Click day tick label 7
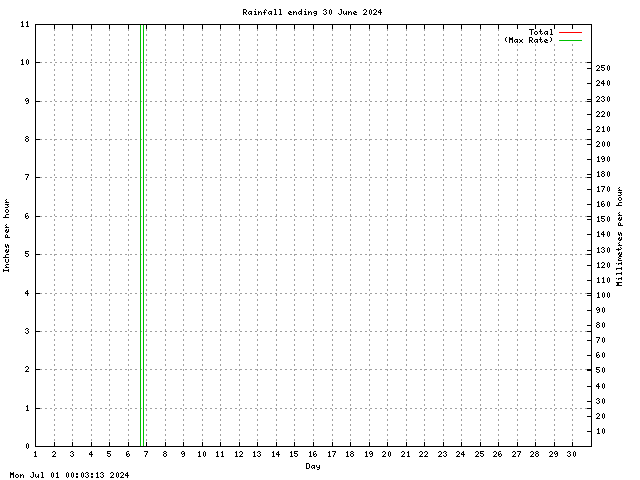The height and width of the screenshot is (480, 640). pyautogui.click(x=146, y=454)
